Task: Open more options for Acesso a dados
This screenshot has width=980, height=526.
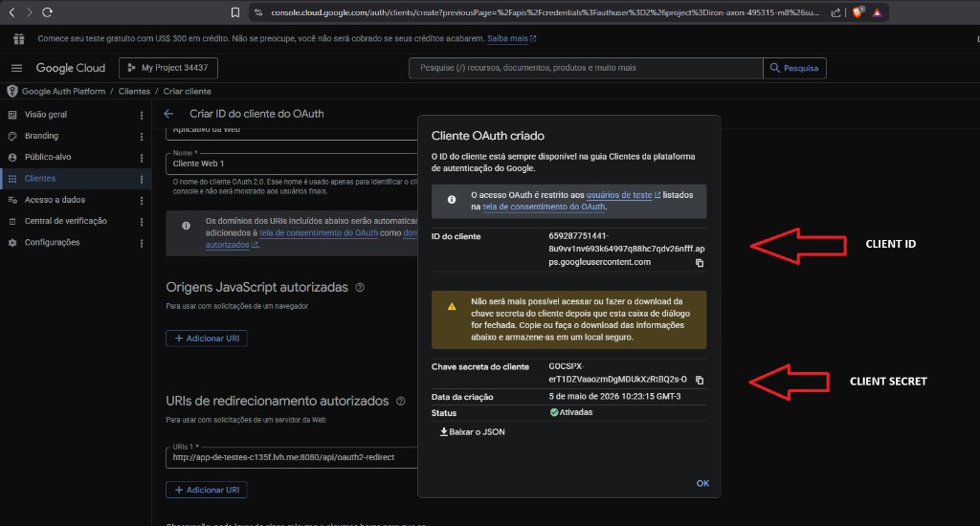Action: click(142, 200)
